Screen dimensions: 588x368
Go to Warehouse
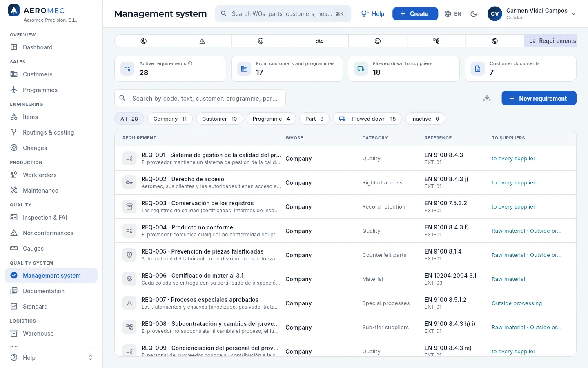[51, 334]
